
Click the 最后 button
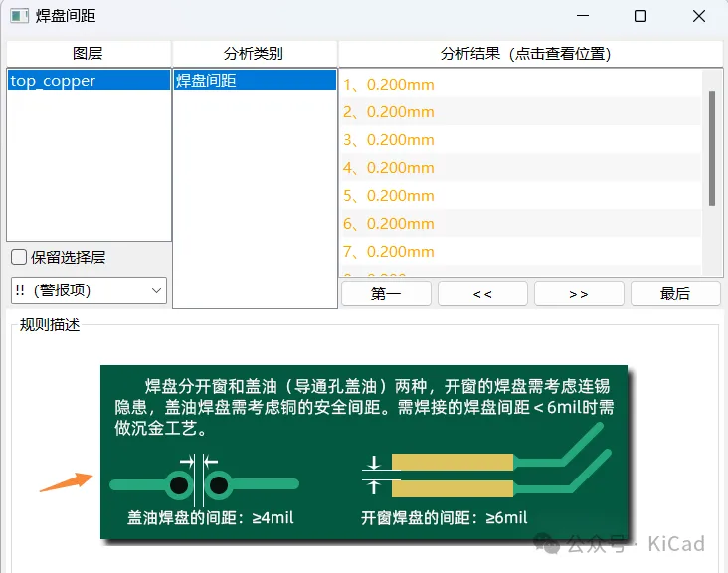pyautogui.click(x=675, y=293)
